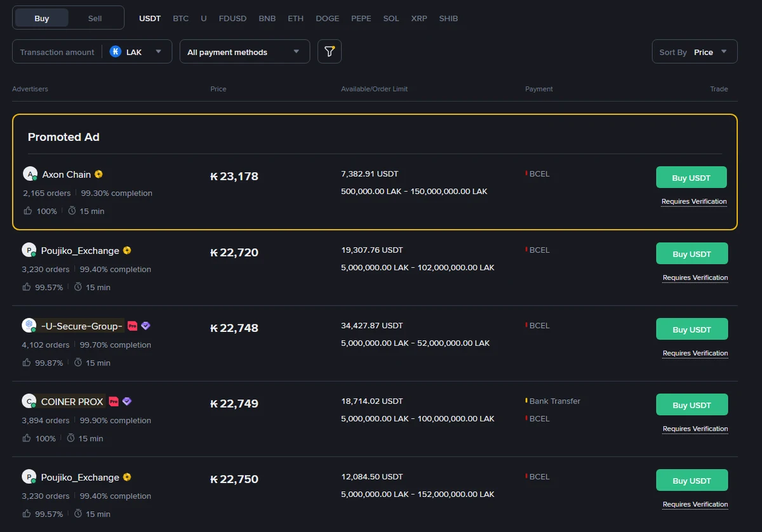Screen dimensions: 762x532
Task: Select the BTC tab
Action: pos(181,18)
